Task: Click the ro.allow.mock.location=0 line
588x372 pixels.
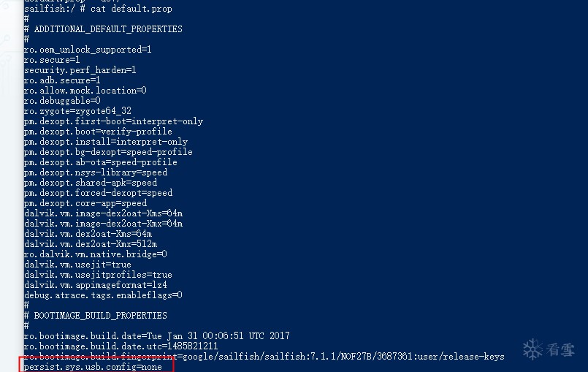Action: point(85,90)
